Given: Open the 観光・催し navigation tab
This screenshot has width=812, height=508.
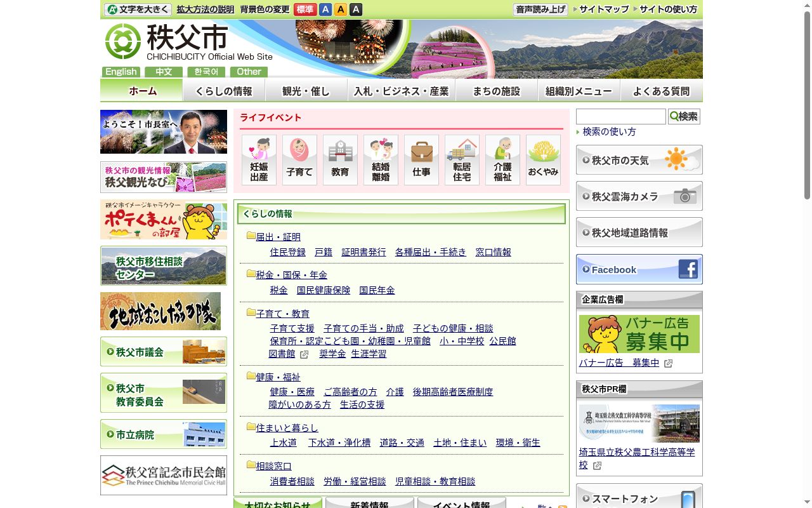Looking at the screenshot, I should pyautogui.click(x=306, y=90).
